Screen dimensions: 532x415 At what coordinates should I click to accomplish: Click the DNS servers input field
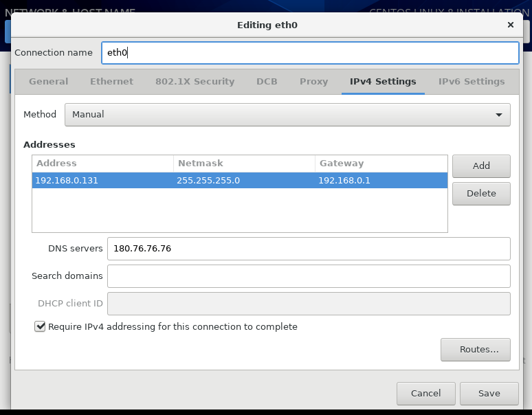309,249
